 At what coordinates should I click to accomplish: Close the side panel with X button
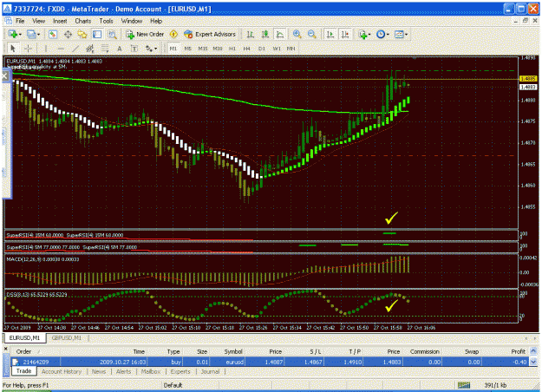pos(5,76)
